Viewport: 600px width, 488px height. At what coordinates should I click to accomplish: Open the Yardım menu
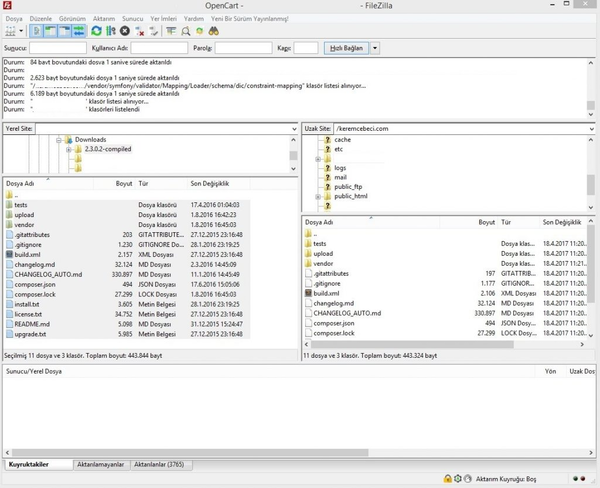[194, 18]
